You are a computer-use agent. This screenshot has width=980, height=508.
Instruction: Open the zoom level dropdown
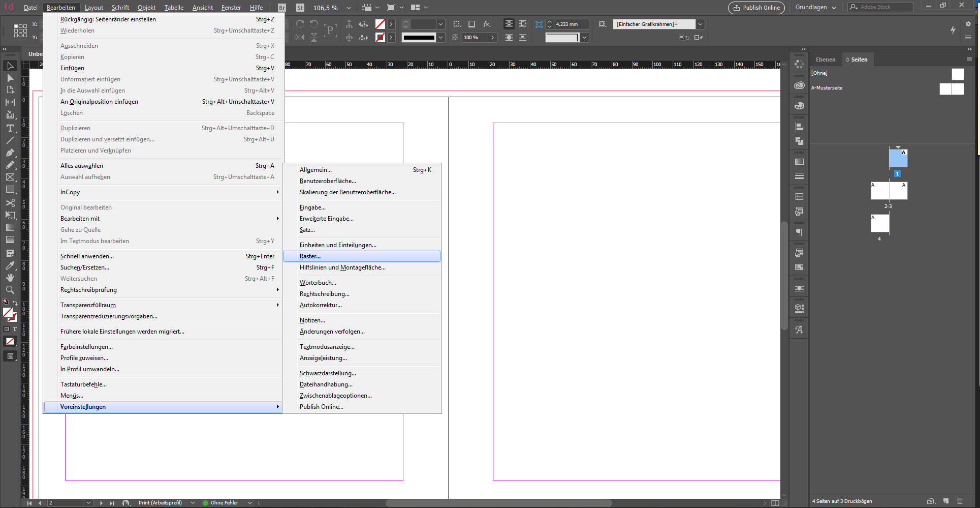349,8
